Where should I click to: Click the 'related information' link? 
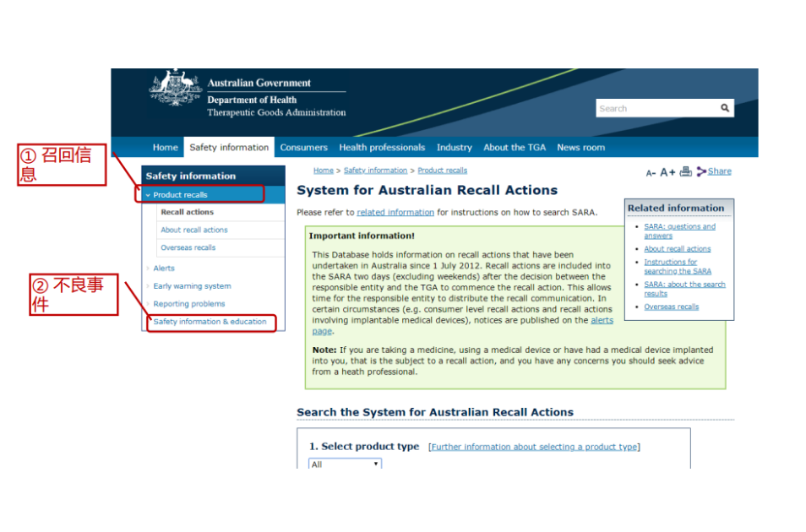click(x=395, y=213)
